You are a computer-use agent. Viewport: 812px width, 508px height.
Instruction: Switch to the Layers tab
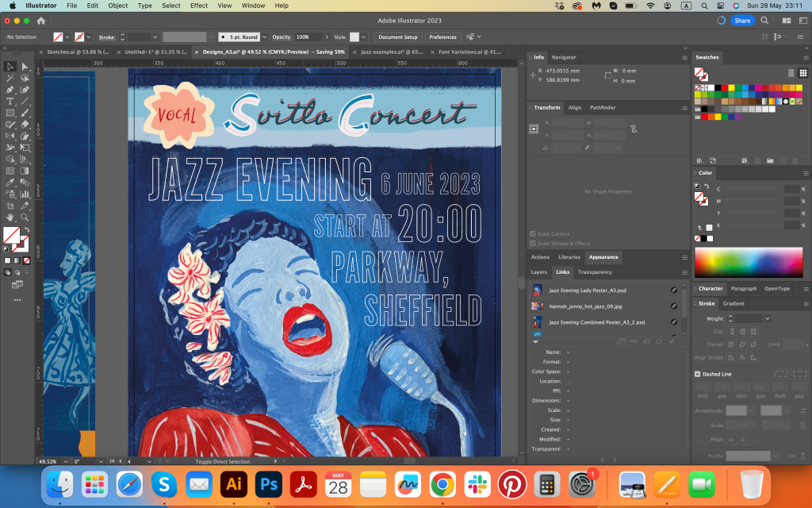pos(538,272)
